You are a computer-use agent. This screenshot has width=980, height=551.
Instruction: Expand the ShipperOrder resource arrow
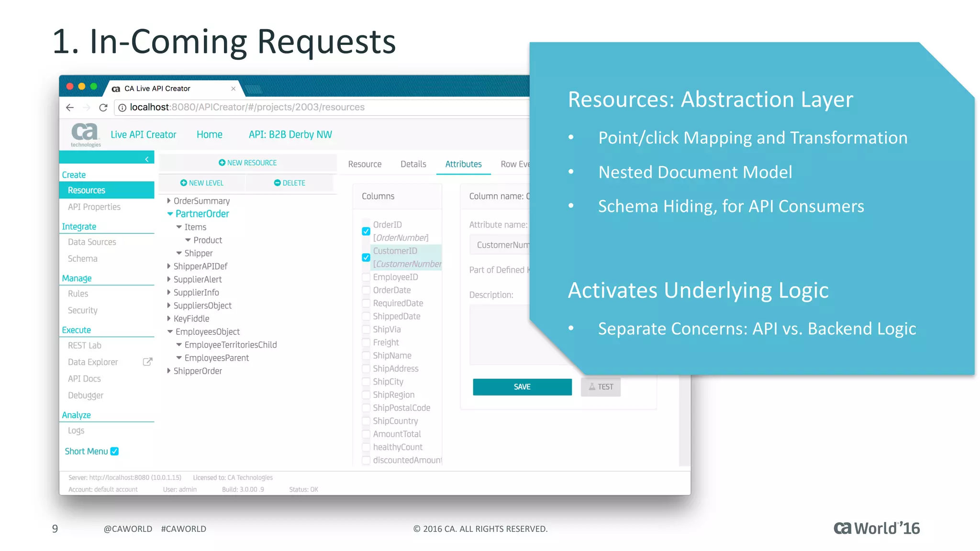(x=169, y=371)
